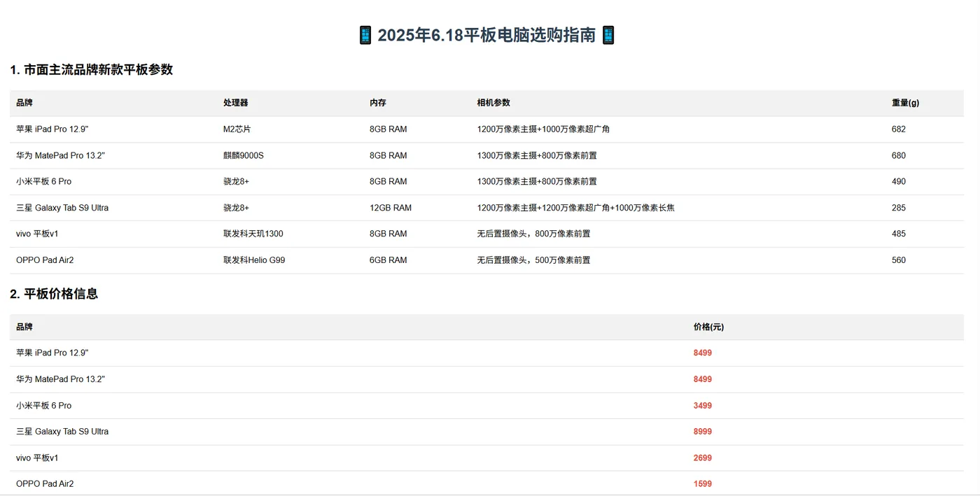Click 8GB RAM in the 苹果 iPad Pro row

pyautogui.click(x=388, y=129)
